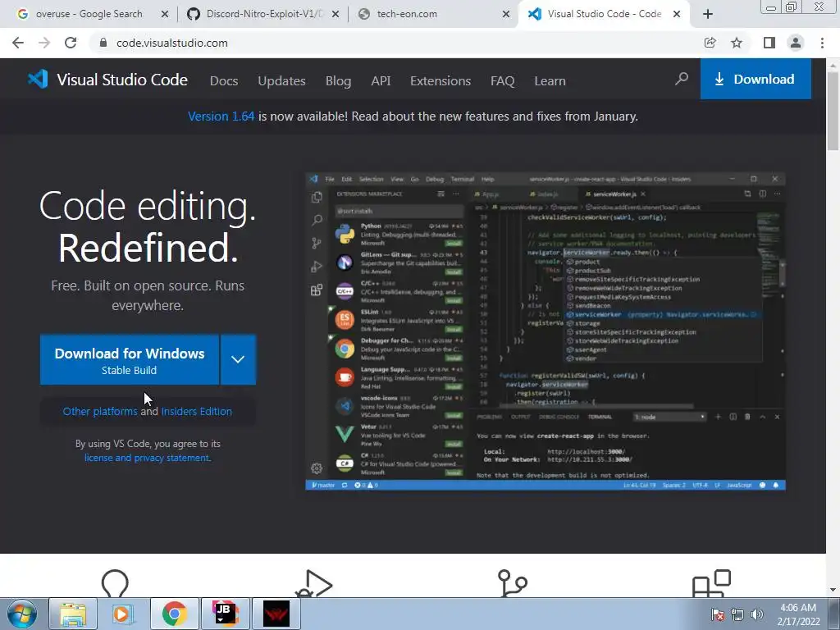
Task: Toggle the browser side panel icon
Action: (x=769, y=43)
